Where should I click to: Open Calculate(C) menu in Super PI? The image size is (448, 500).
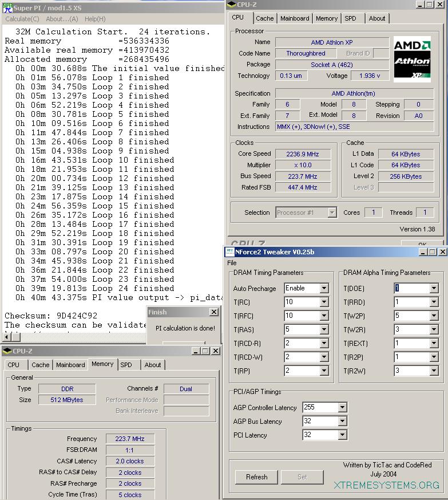point(22,19)
